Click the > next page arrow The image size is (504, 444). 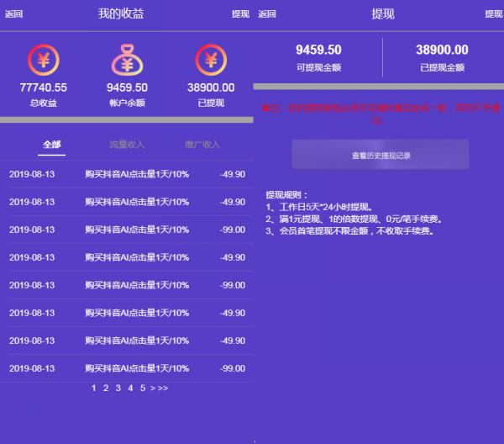(152, 388)
